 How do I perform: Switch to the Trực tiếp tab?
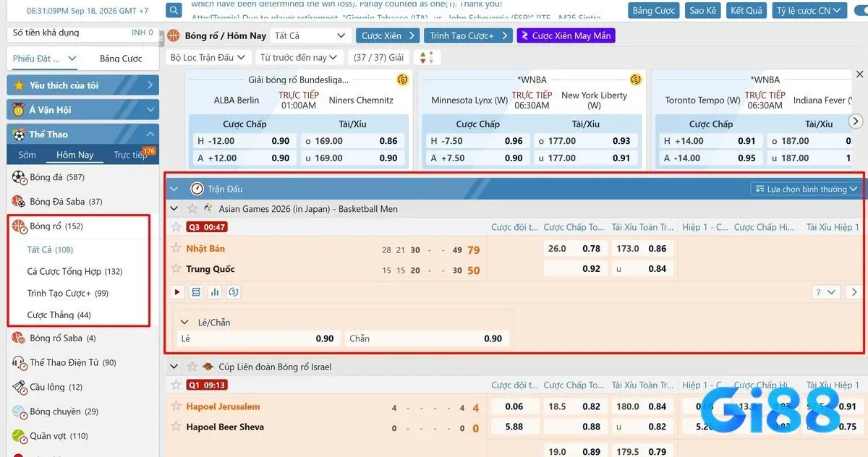click(x=130, y=155)
